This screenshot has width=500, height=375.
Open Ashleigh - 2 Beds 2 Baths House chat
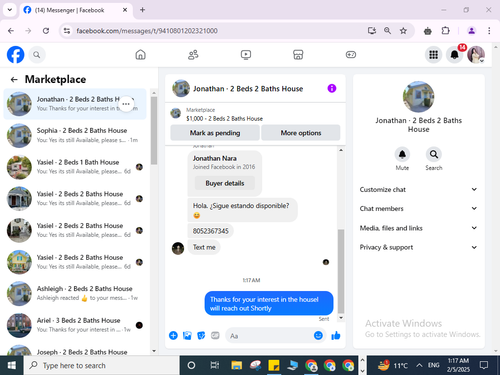pos(75,294)
